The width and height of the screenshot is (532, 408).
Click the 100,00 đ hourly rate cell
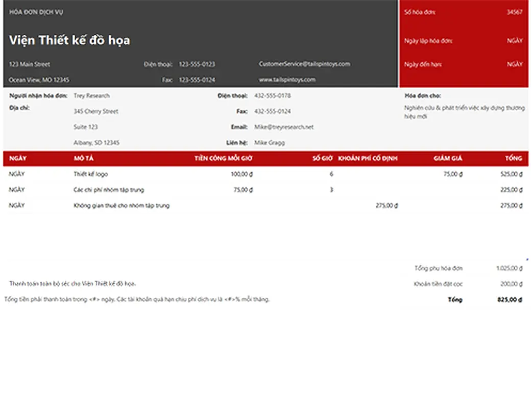(x=242, y=174)
